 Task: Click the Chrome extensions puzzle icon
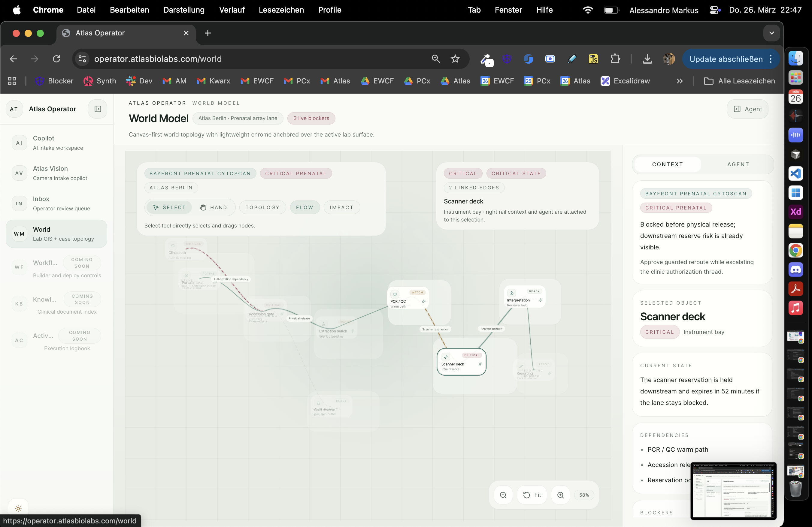(x=615, y=59)
